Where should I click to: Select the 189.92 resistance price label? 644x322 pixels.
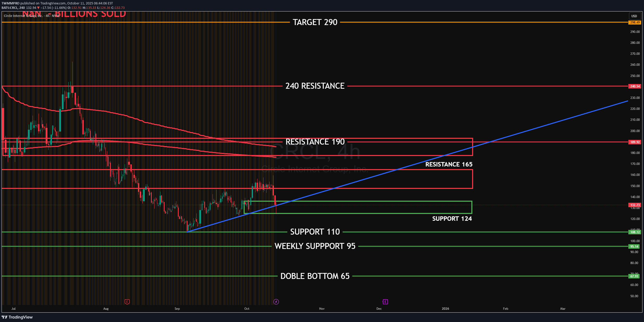pos(635,142)
